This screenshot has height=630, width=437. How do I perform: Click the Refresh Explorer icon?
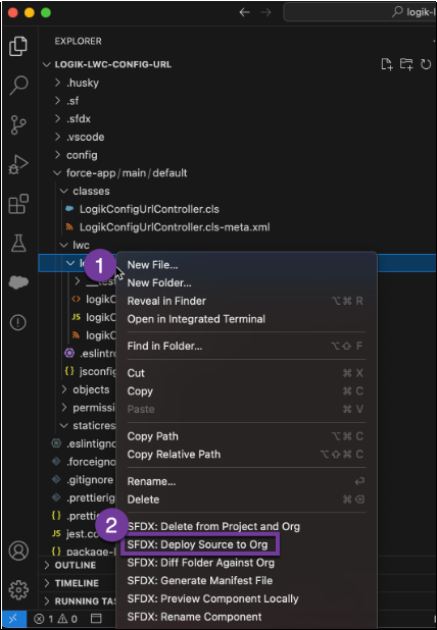coord(425,64)
